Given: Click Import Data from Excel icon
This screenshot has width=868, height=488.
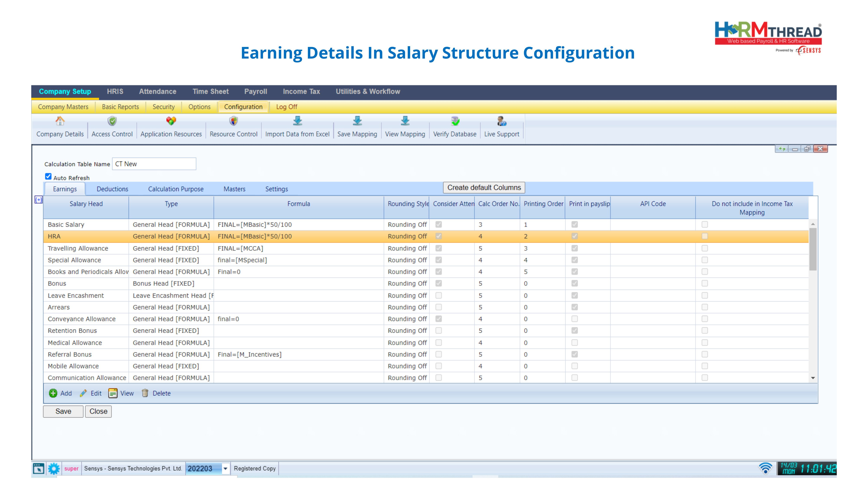Looking at the screenshot, I should coord(297,121).
